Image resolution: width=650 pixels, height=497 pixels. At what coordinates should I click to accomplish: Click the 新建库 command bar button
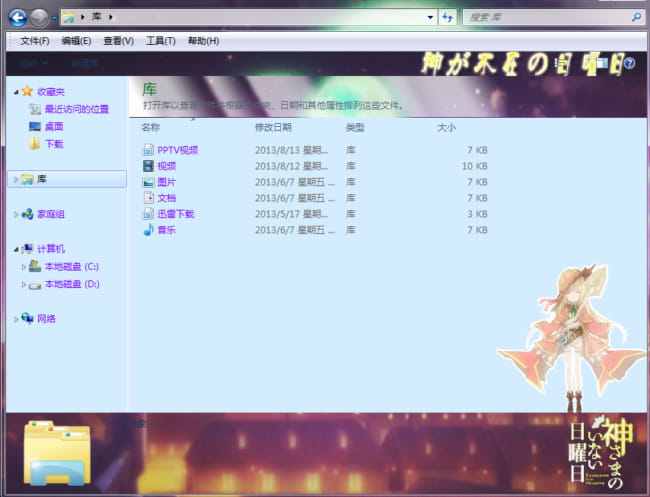click(85, 63)
